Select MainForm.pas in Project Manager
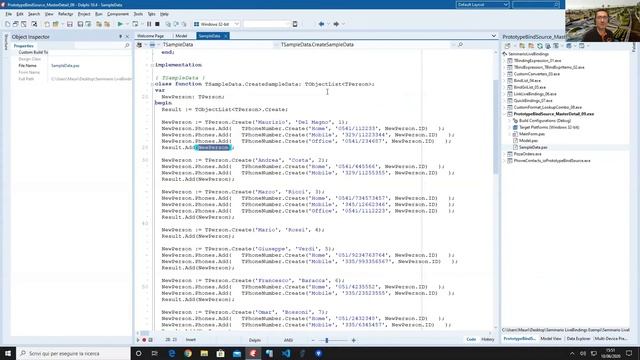640x360 pixels. coord(532,134)
